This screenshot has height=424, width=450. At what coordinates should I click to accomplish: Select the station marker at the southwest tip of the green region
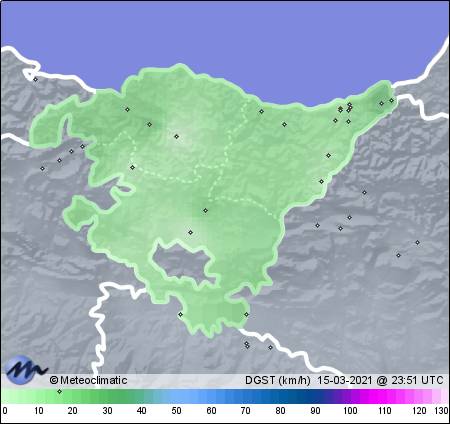(x=180, y=314)
